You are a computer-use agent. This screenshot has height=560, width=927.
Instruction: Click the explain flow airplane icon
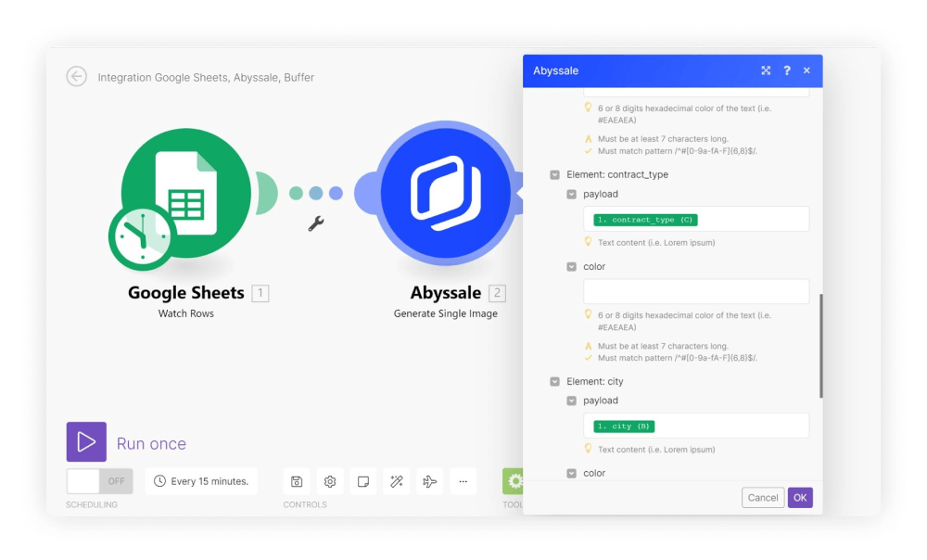pyautogui.click(x=430, y=481)
